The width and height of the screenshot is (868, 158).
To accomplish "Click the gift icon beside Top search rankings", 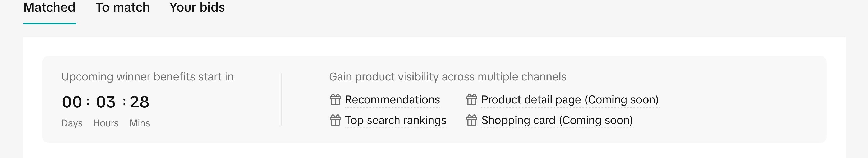I will point(335,120).
